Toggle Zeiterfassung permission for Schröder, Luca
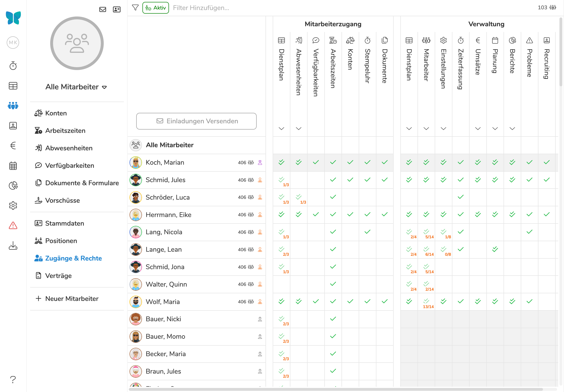This screenshot has height=392, width=564. 461,197
